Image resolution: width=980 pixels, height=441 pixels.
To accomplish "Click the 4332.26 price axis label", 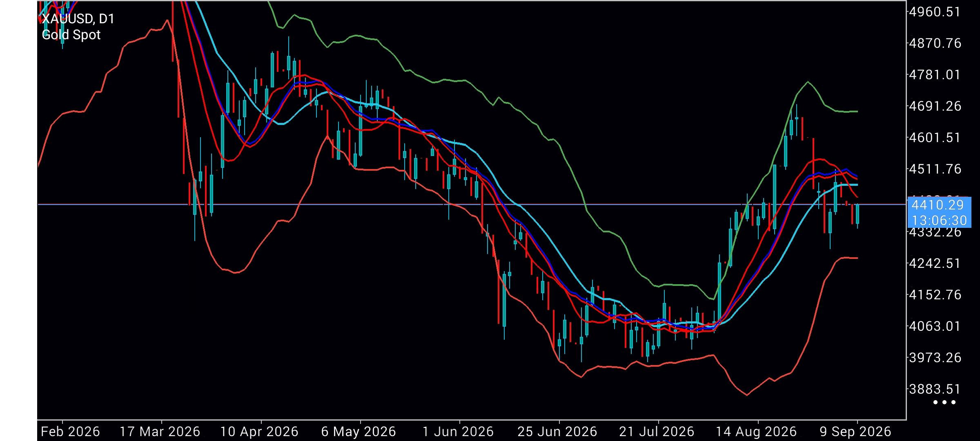I will pyautogui.click(x=935, y=232).
